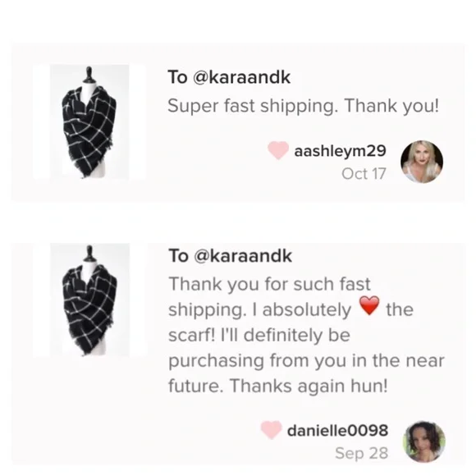
Task: Click red heart emoji in second review
Action: [369, 306]
